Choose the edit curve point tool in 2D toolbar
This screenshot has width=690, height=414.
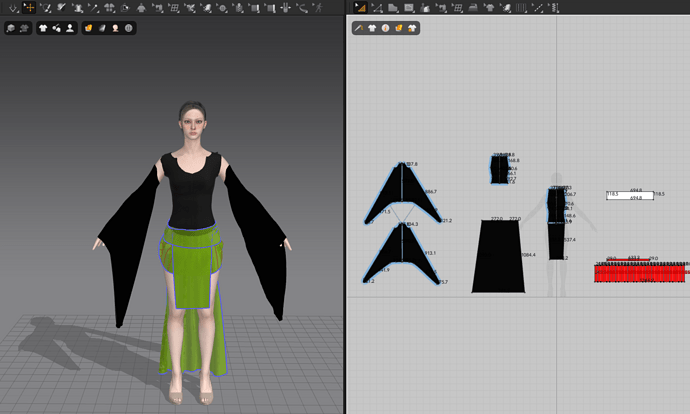(377, 7)
